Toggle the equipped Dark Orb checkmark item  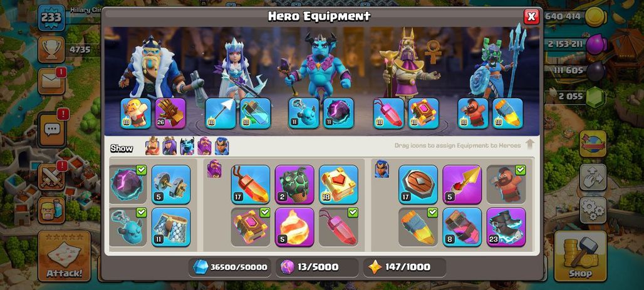click(x=128, y=184)
